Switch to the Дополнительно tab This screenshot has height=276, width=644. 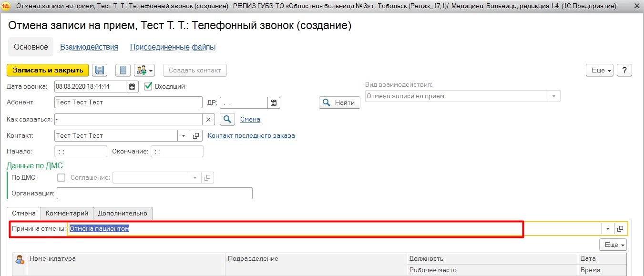123,213
